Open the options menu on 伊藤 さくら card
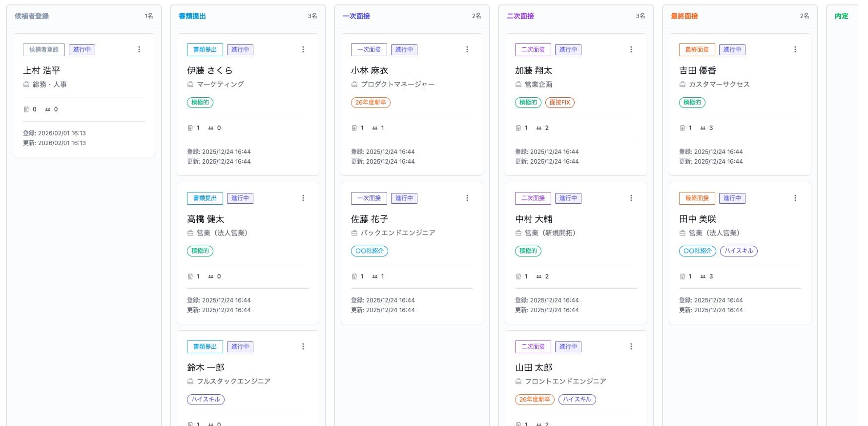Screen dimensions: 868x426 (303, 49)
